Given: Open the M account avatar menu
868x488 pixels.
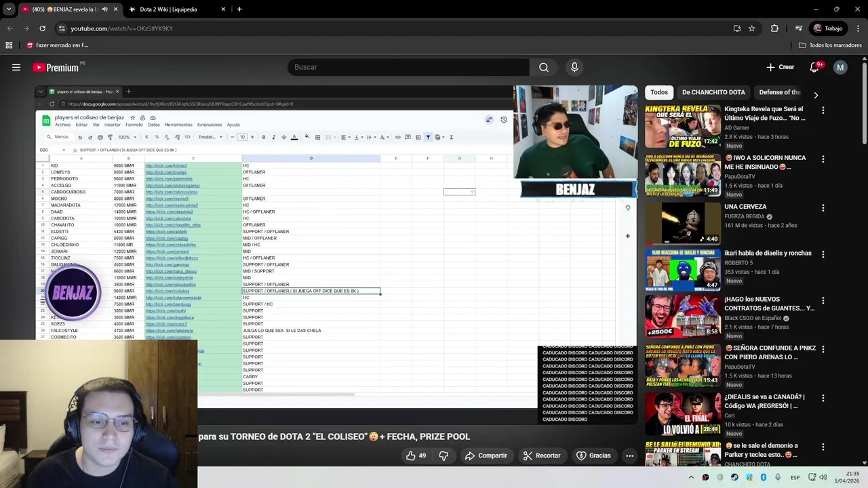Looking at the screenshot, I should click(840, 67).
